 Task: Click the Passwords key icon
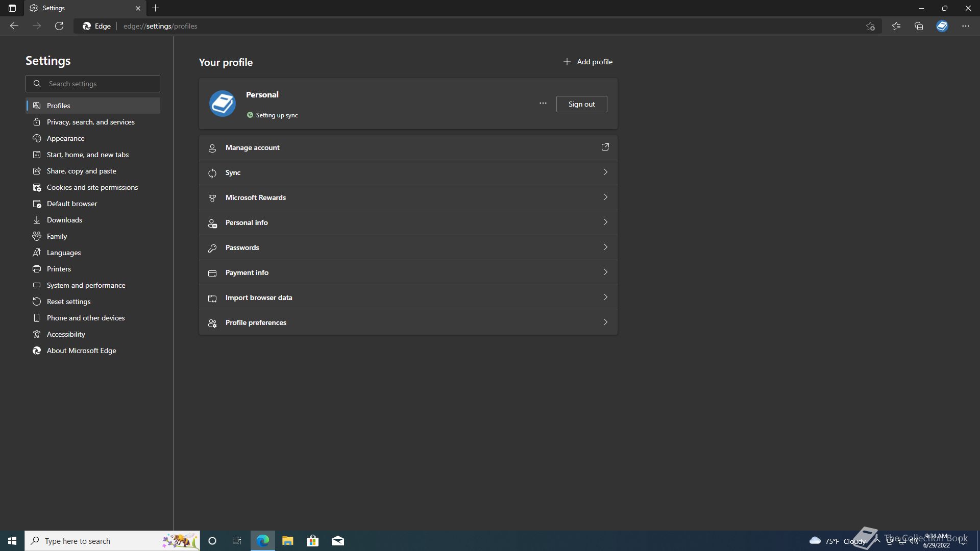point(212,248)
